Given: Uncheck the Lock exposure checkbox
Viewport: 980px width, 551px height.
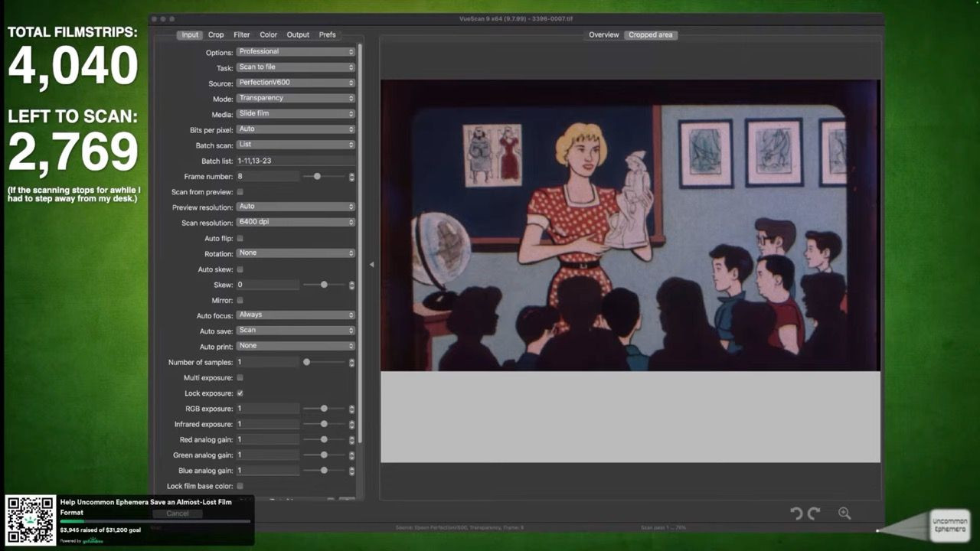Looking at the screenshot, I should [240, 393].
